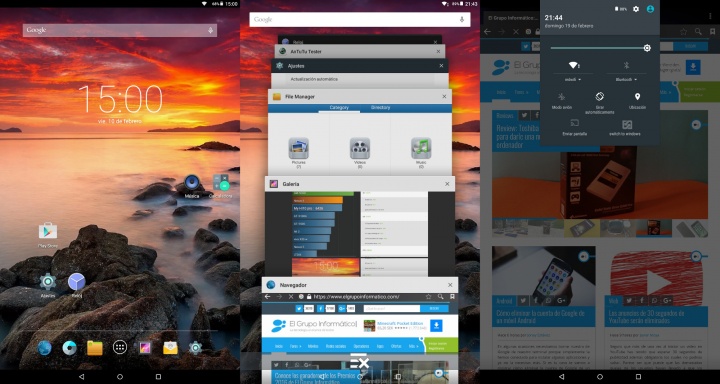Open settings gear in quick settings header
Viewport: 720px width, 384px height.
click(636, 9)
